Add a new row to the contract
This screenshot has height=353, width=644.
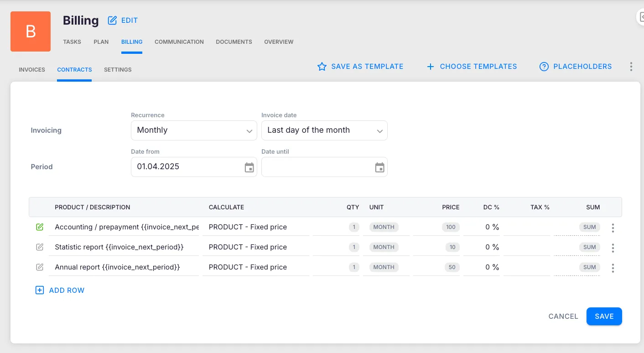pyautogui.click(x=60, y=291)
